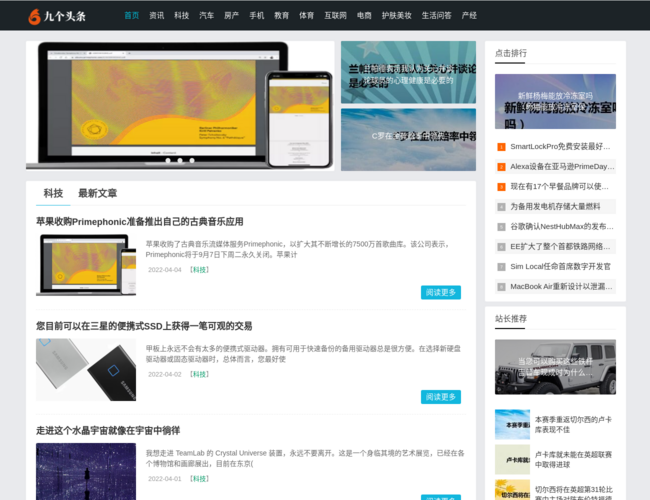
Task: Open the 新鲜杨梅 ranking feature image
Action: (x=555, y=102)
